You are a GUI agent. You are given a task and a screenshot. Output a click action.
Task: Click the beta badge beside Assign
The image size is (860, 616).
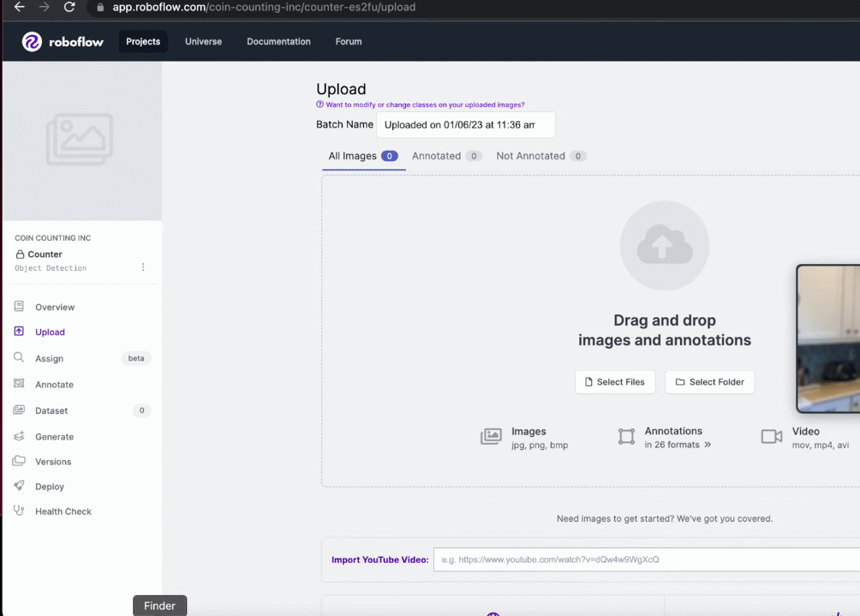pyautogui.click(x=136, y=358)
